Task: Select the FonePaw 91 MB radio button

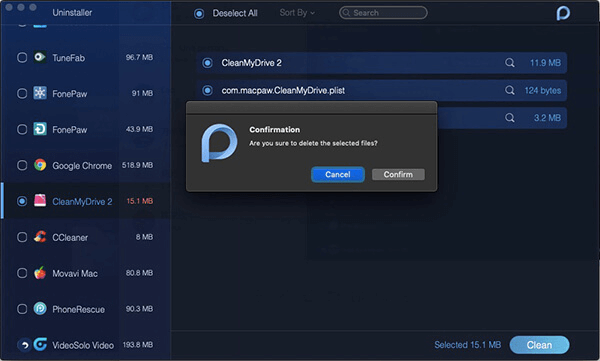Action: [22, 93]
